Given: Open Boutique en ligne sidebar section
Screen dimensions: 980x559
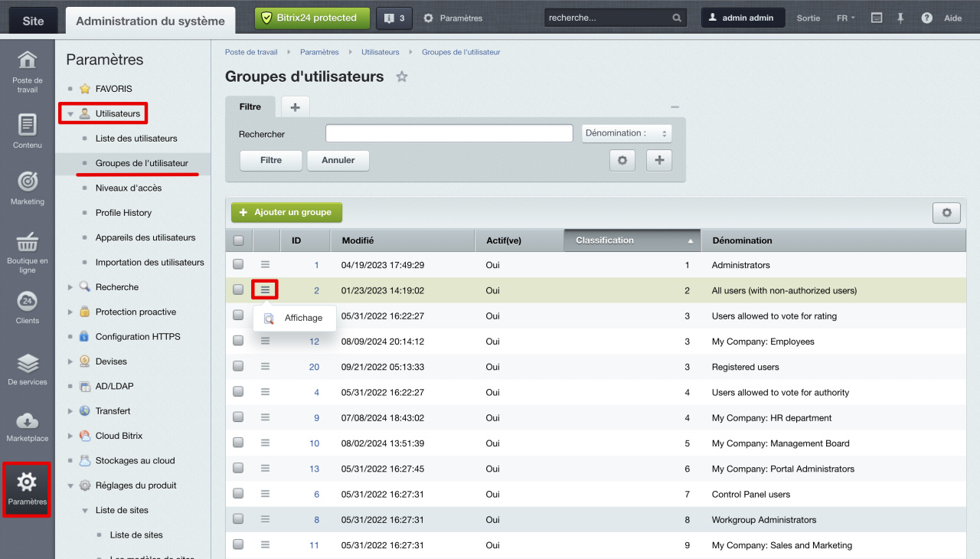Looking at the screenshot, I should pos(28,252).
